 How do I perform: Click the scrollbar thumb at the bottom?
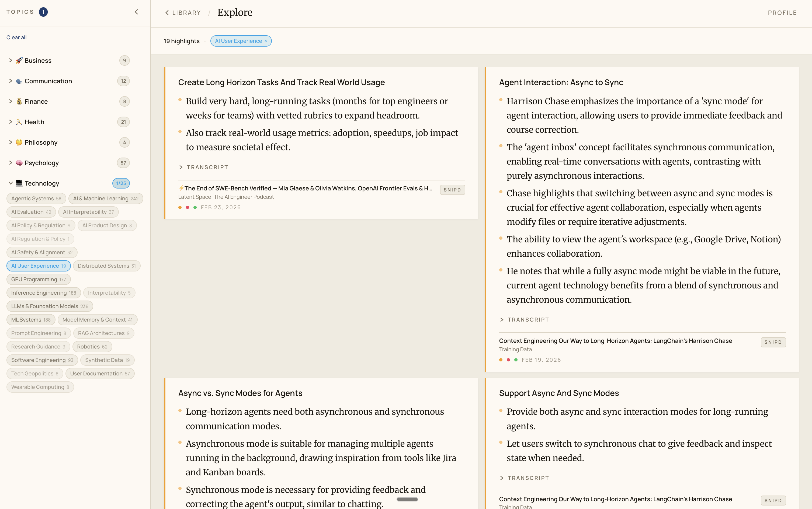point(407,500)
